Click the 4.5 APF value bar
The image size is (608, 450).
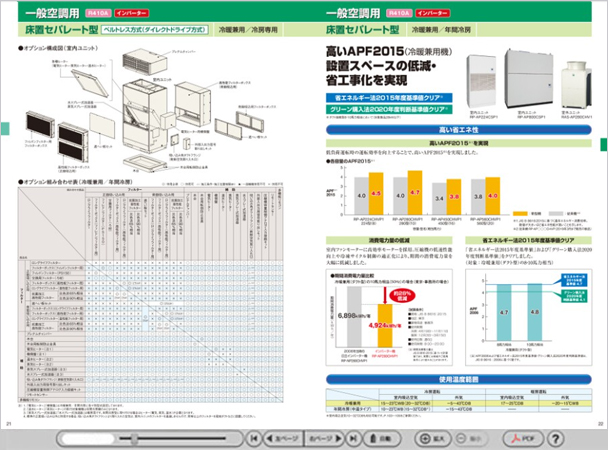click(376, 193)
